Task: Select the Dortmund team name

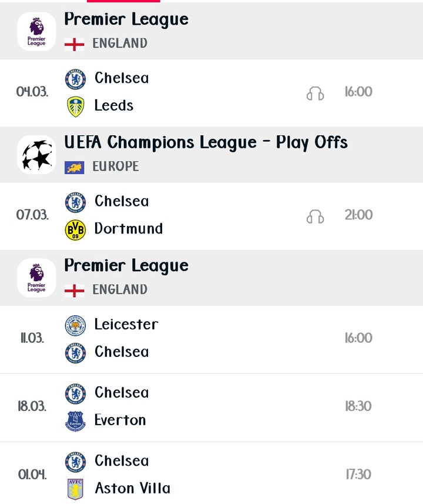Action: 129,229
